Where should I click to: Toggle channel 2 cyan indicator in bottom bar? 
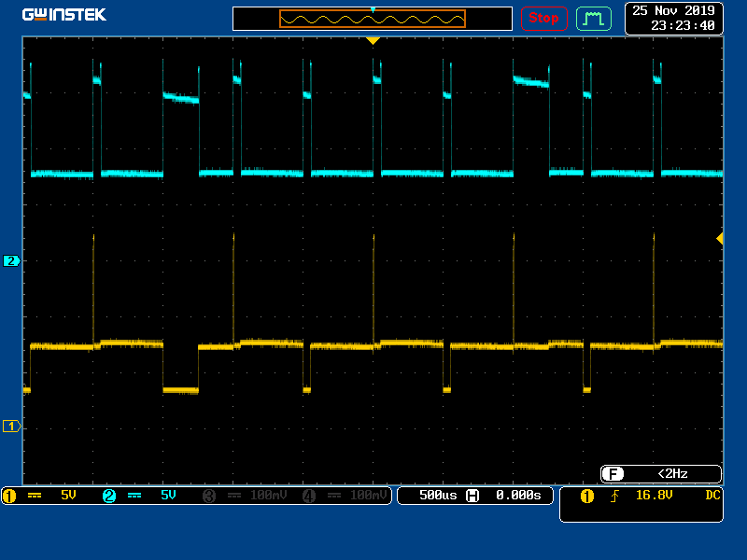click(108, 496)
